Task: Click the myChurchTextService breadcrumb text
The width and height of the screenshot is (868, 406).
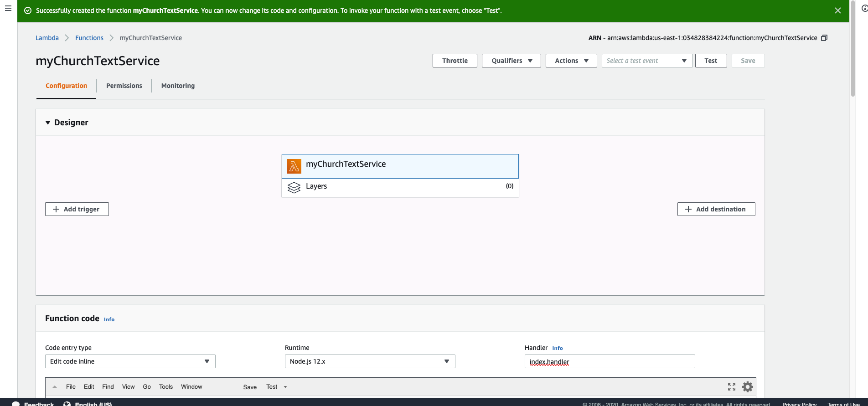Action: point(151,38)
